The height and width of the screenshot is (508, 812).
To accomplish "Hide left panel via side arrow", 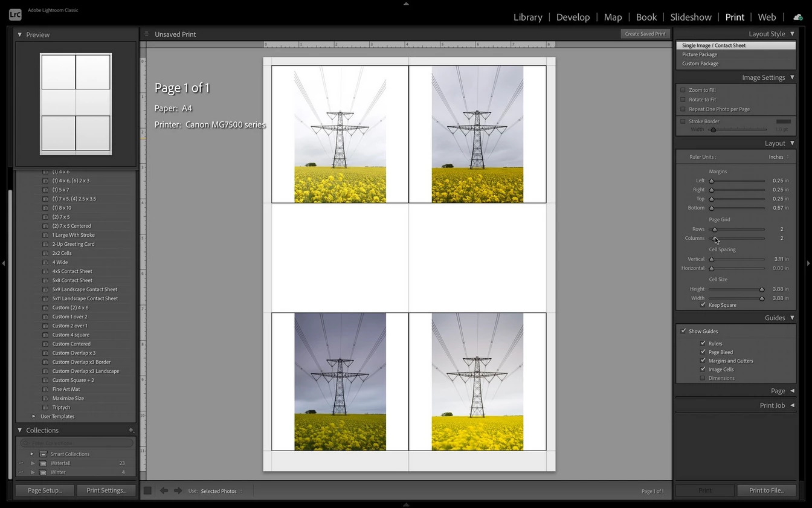I will click(4, 263).
